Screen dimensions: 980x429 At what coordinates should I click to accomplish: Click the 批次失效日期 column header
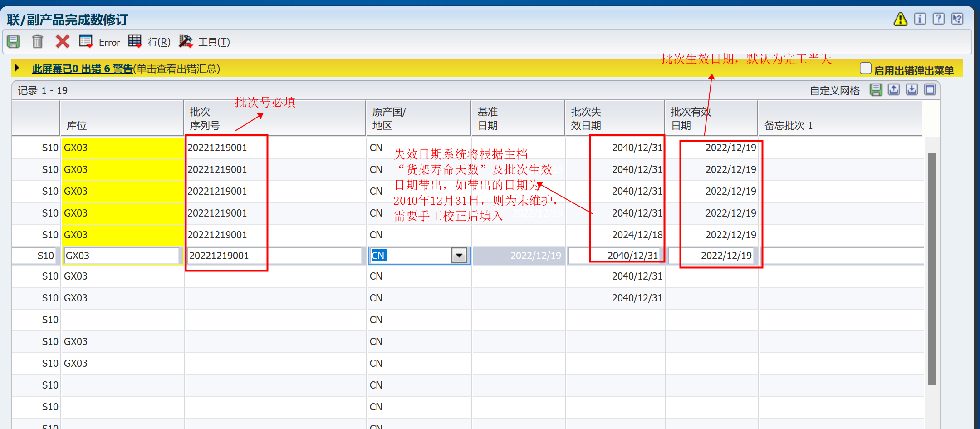[x=615, y=118]
